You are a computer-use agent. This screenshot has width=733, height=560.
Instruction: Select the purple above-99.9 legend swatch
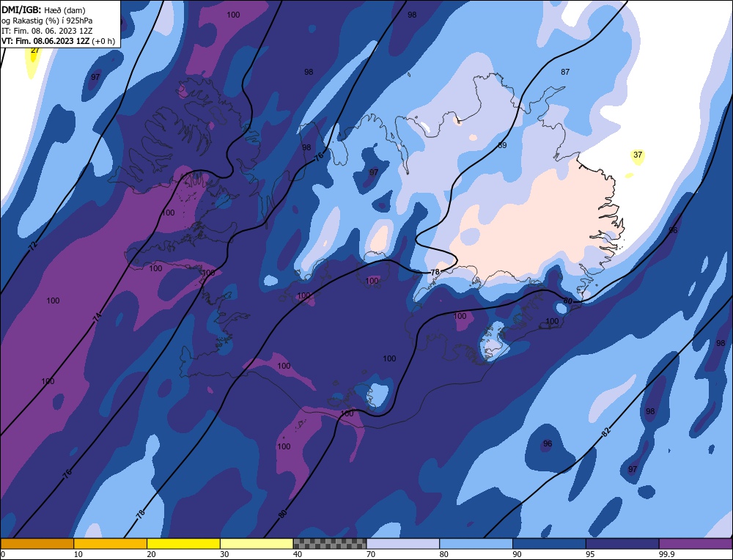(696, 544)
